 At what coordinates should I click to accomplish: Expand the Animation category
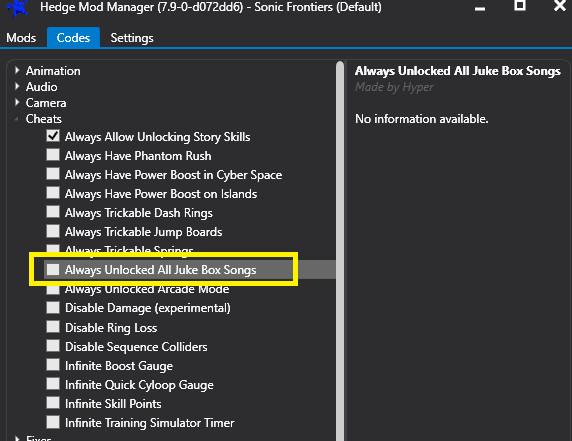click(x=17, y=70)
